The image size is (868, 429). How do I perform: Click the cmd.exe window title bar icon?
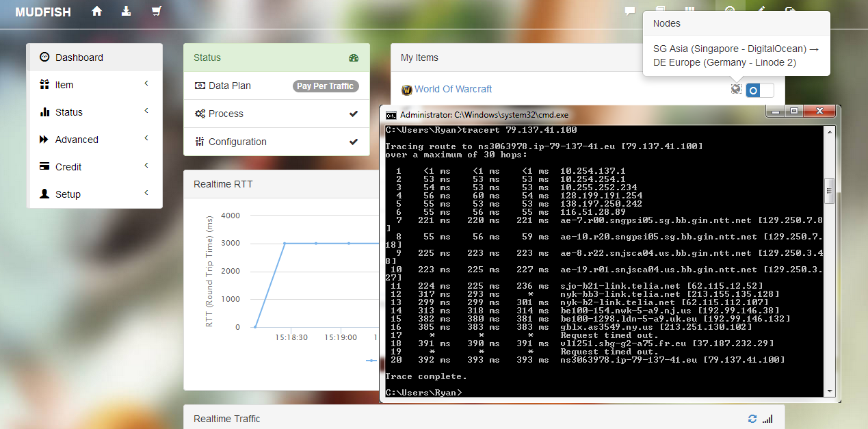pos(391,115)
